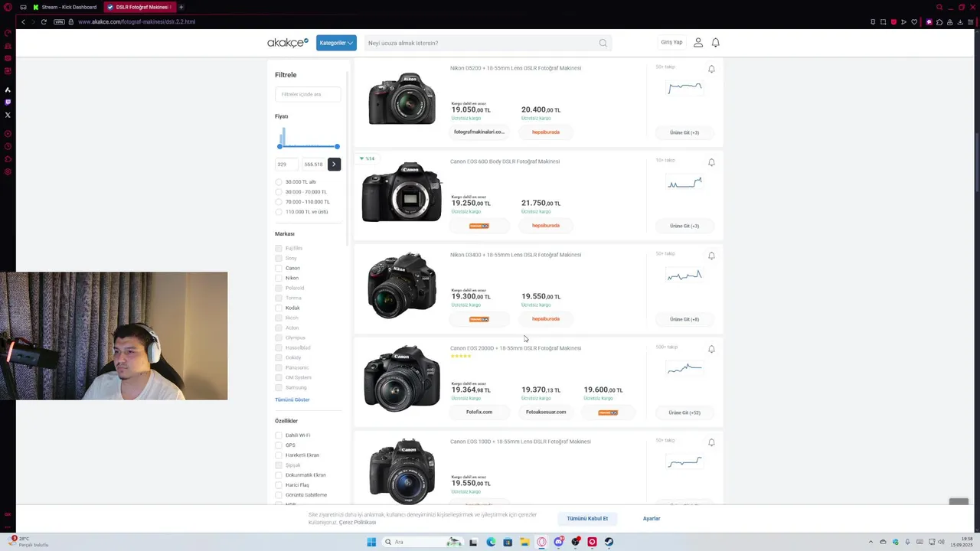This screenshot has width=980, height=551.
Task: Open browser easy setup sliders icon
Action: (971, 22)
